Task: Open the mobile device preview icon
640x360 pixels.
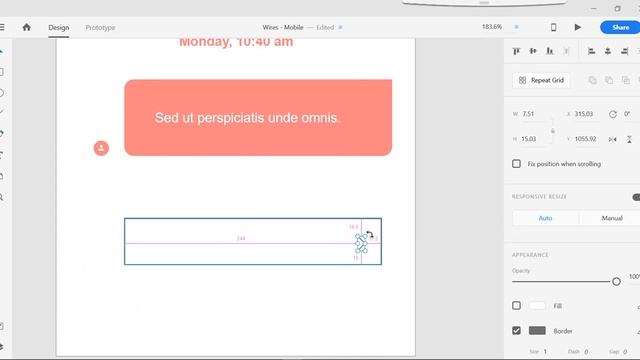Action: [553, 27]
